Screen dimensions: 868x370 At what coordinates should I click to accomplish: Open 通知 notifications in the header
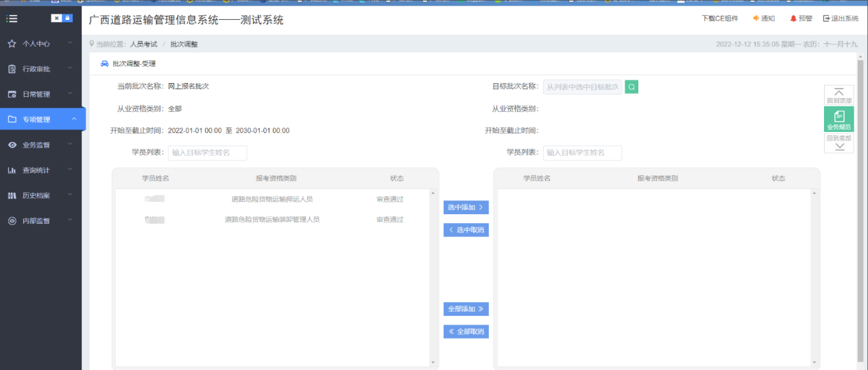(764, 19)
